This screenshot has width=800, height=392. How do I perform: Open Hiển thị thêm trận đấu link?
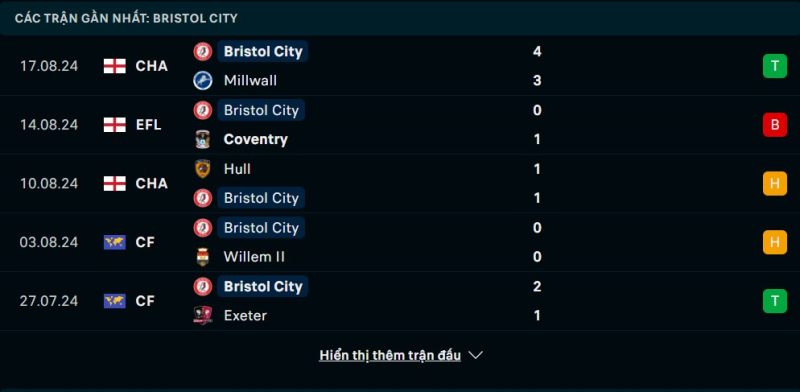pyautogui.click(x=390, y=355)
